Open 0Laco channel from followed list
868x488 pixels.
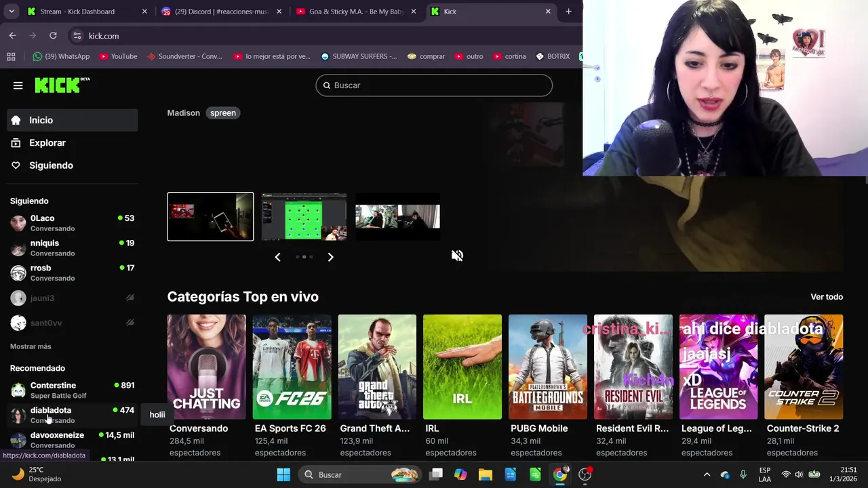[x=73, y=223]
